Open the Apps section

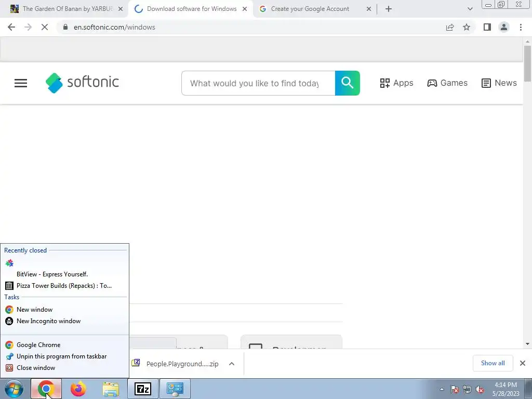[x=396, y=83]
